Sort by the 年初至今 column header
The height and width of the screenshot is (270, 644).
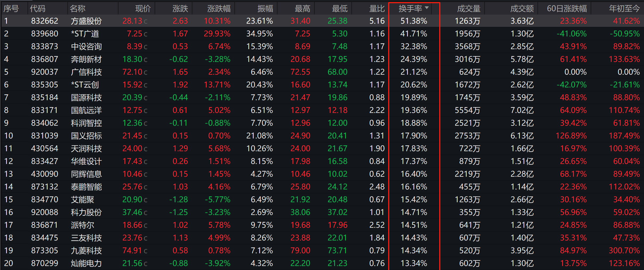pos(624,9)
